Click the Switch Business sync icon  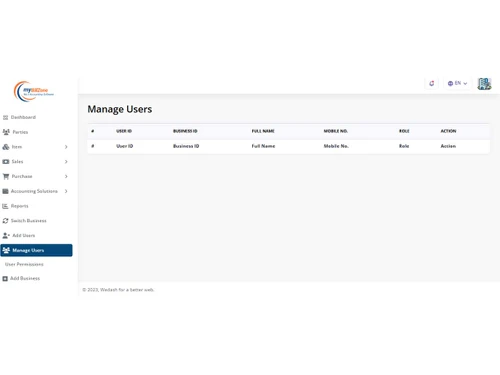click(5, 221)
